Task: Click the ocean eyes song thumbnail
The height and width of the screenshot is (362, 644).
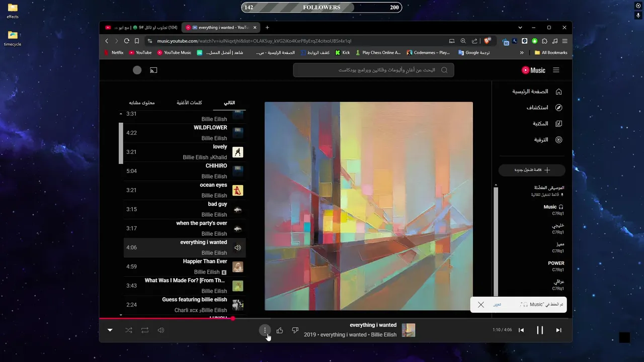Action: [238, 190]
